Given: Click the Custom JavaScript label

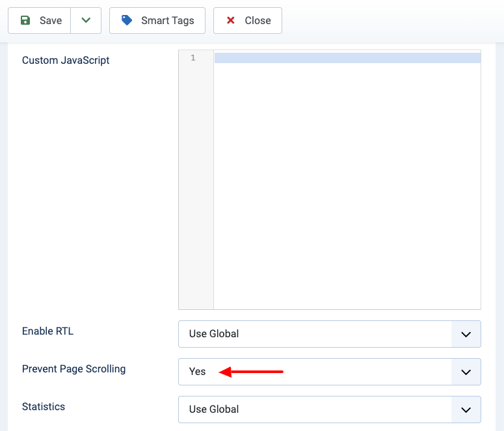Looking at the screenshot, I should pyautogui.click(x=66, y=60).
